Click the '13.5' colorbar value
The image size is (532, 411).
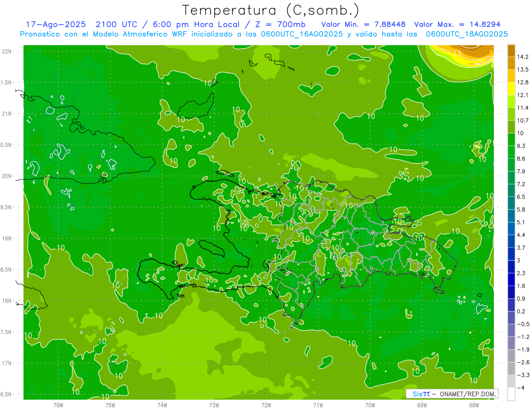coord(523,70)
